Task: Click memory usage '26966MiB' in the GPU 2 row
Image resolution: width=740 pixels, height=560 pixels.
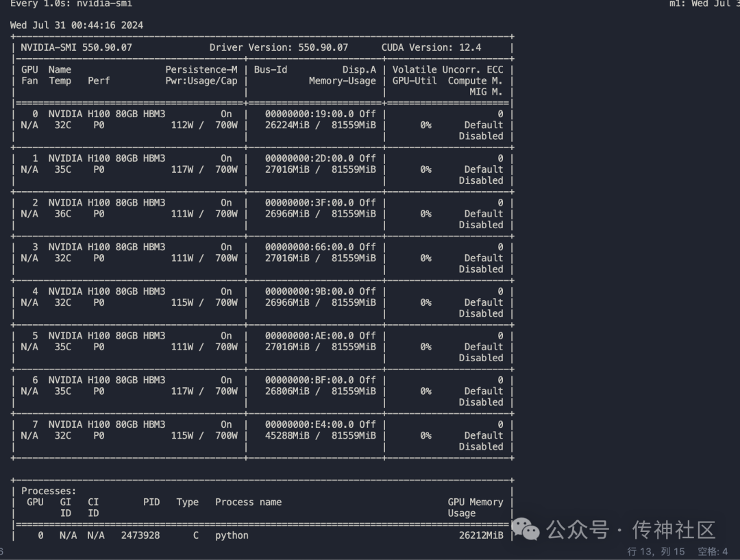Action: [287, 215]
